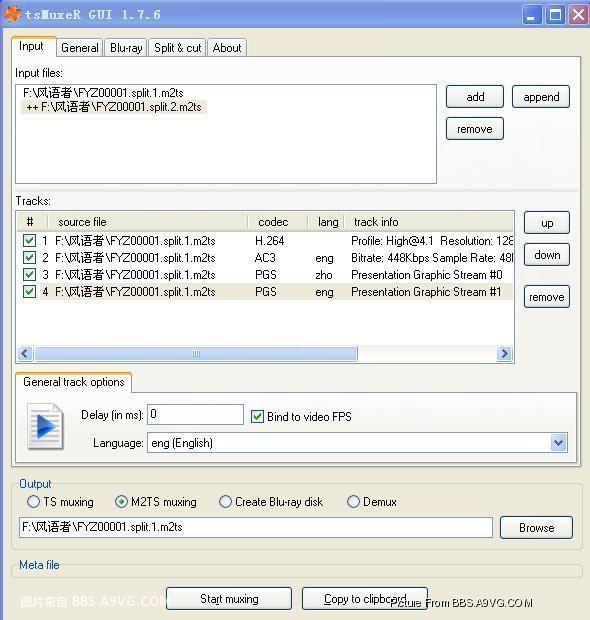The image size is (590, 620).
Task: Open the Blu-ray tab
Action: [x=126, y=48]
